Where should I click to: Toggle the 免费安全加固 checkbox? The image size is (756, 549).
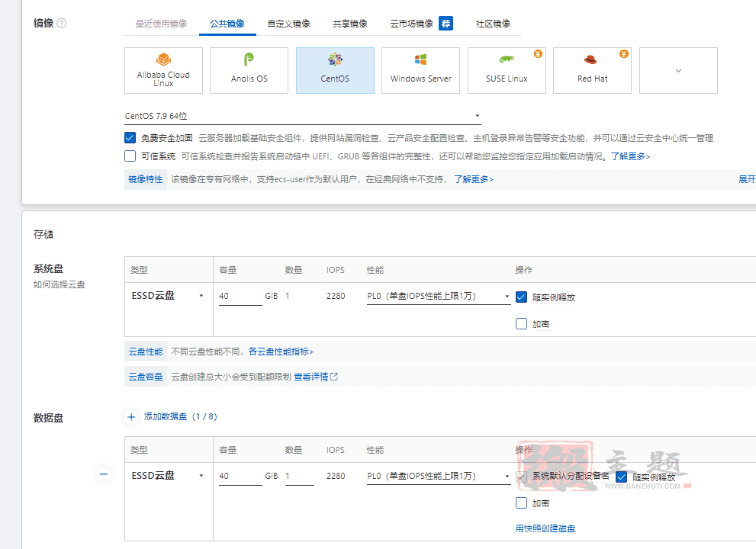[130, 138]
